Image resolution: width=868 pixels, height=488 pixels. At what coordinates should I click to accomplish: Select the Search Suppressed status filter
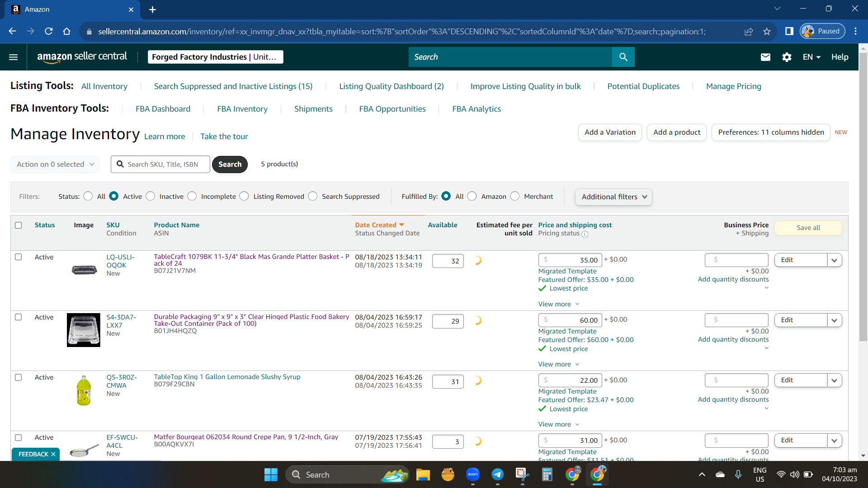[313, 196]
